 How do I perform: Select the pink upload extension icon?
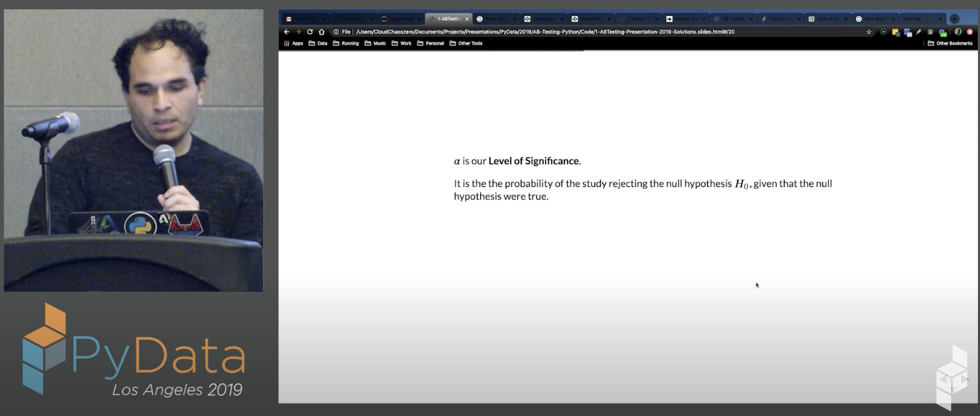(970, 31)
